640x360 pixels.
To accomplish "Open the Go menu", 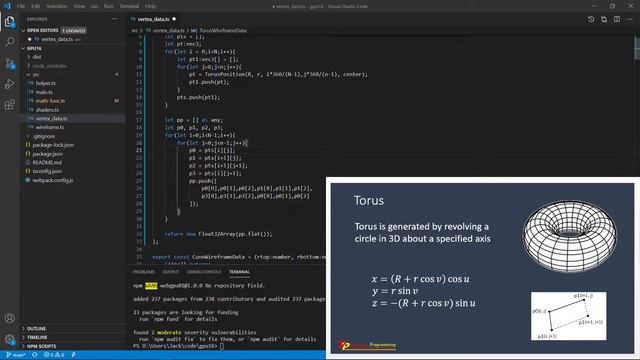I will [x=94, y=6].
